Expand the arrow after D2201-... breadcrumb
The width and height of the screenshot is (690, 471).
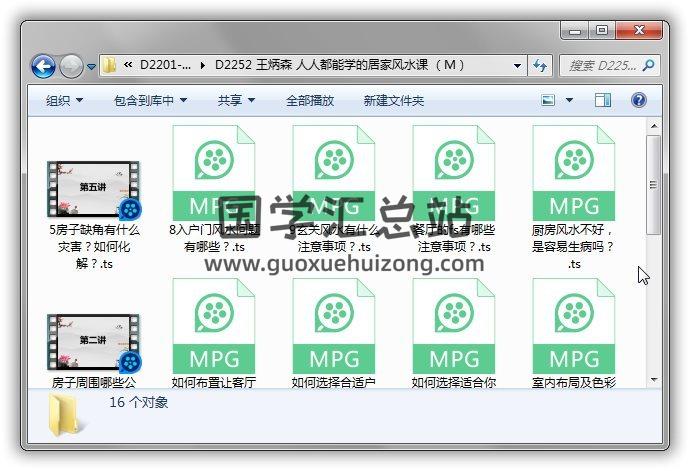[x=202, y=66]
